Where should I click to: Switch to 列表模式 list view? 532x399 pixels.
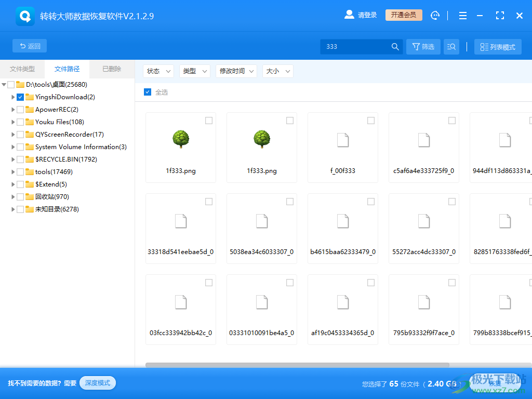pos(498,47)
